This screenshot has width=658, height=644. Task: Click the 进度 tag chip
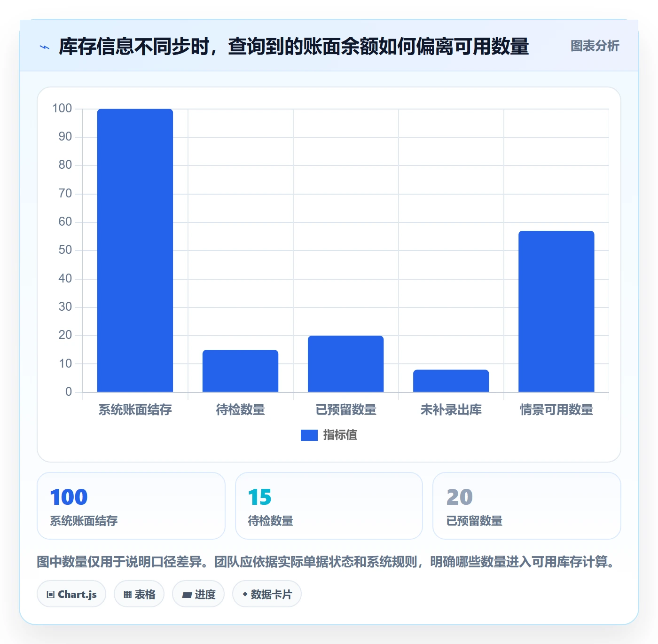pos(198,594)
